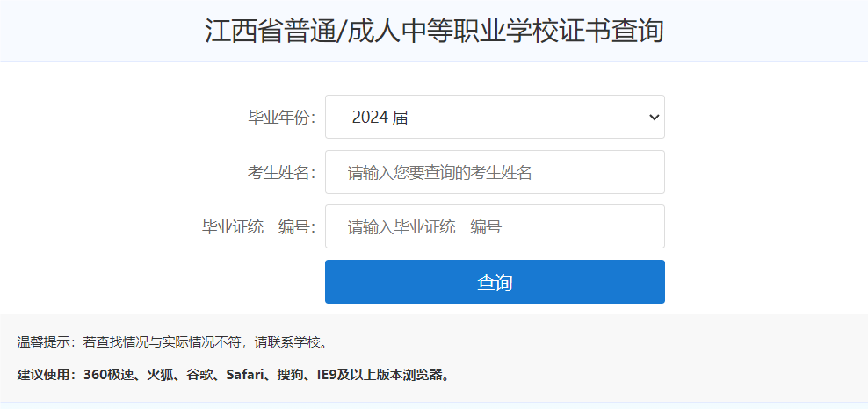
Task: Click the 毕业年份 label
Action: (281, 118)
